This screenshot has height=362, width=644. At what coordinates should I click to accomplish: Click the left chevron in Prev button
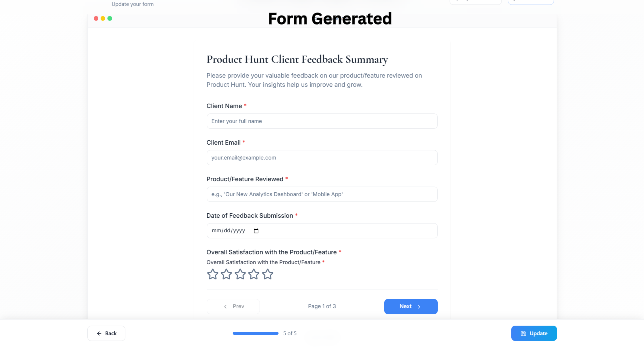coord(225,307)
